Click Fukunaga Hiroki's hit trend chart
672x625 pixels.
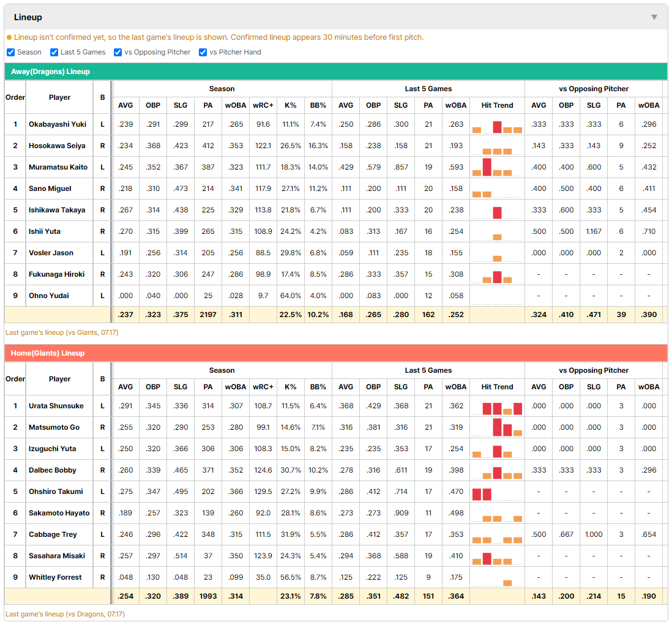tap(497, 277)
